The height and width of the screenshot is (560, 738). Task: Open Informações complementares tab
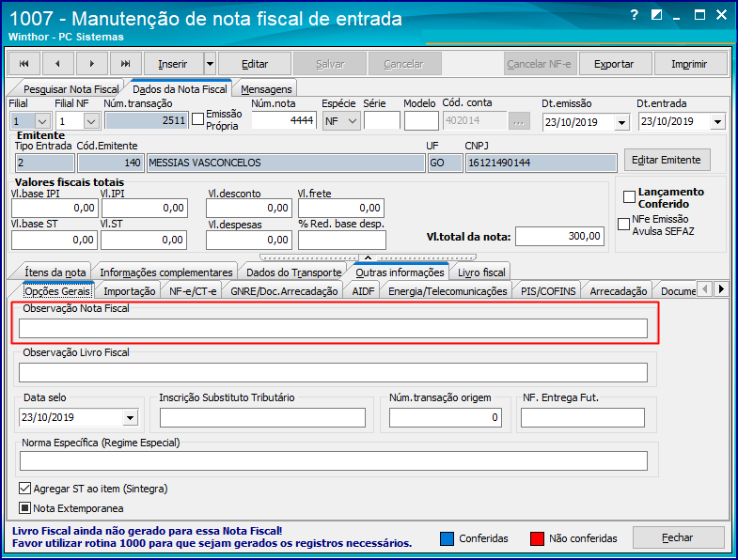[x=165, y=272]
